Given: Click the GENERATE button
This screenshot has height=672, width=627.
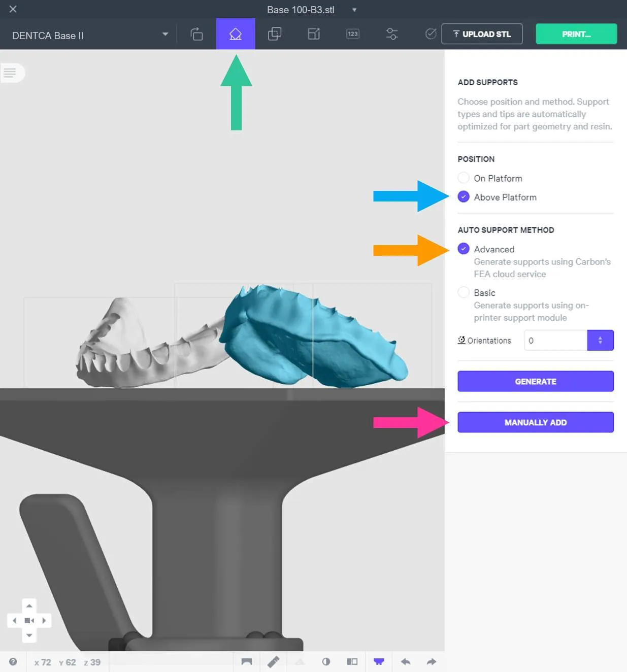Looking at the screenshot, I should pos(536,381).
